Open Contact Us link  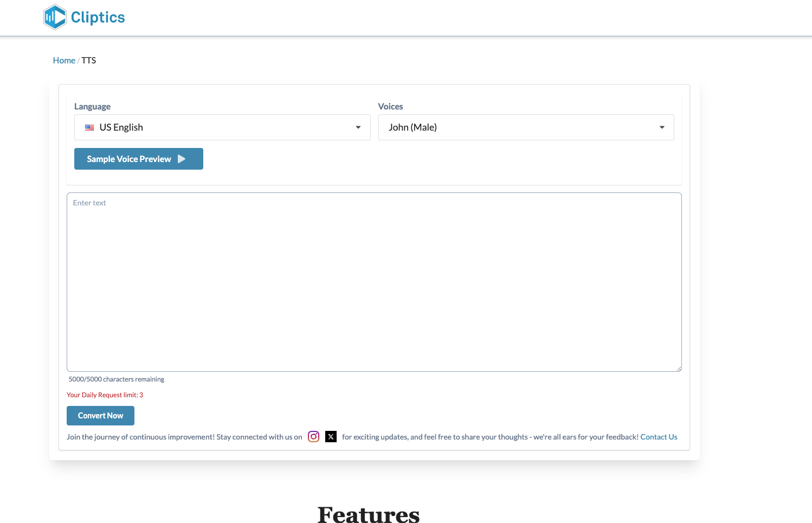click(x=659, y=436)
